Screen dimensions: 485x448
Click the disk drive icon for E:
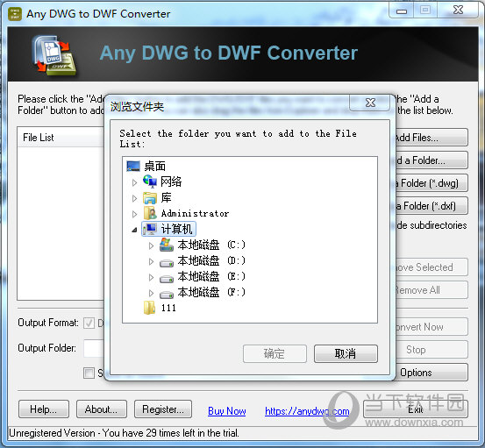(x=167, y=279)
